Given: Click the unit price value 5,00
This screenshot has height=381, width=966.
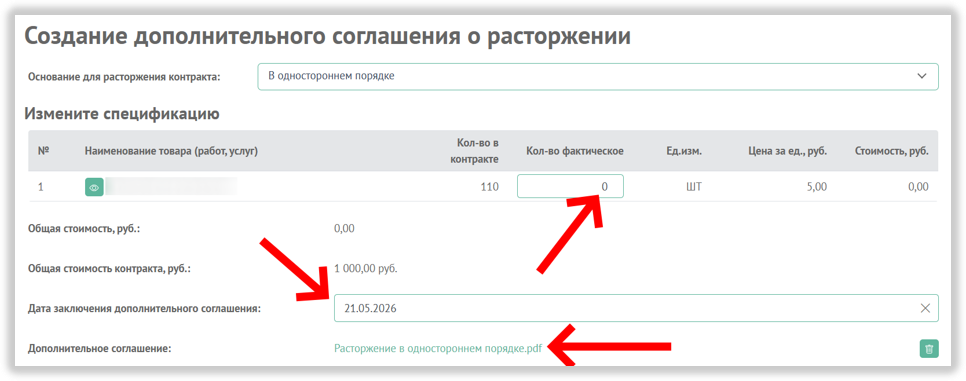Looking at the screenshot, I should click(x=817, y=187).
